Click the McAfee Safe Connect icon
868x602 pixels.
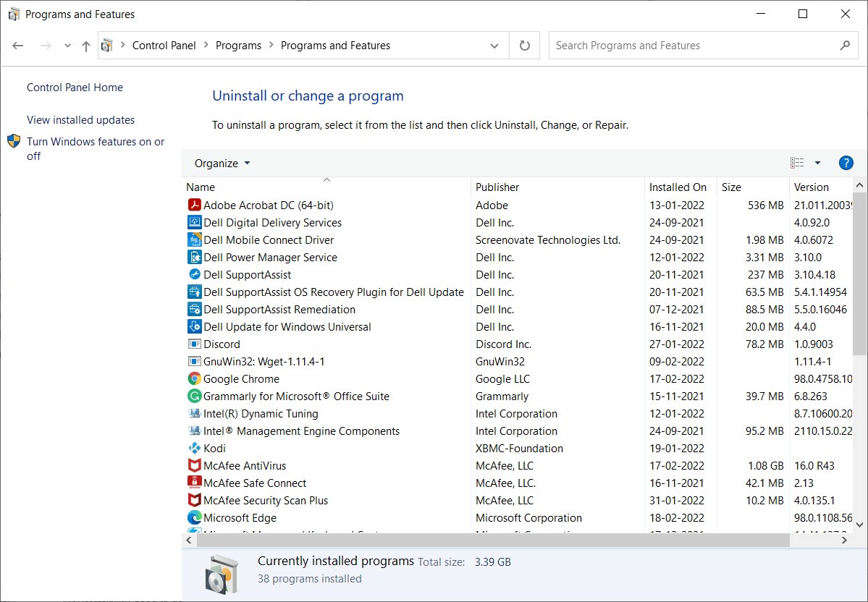point(194,483)
